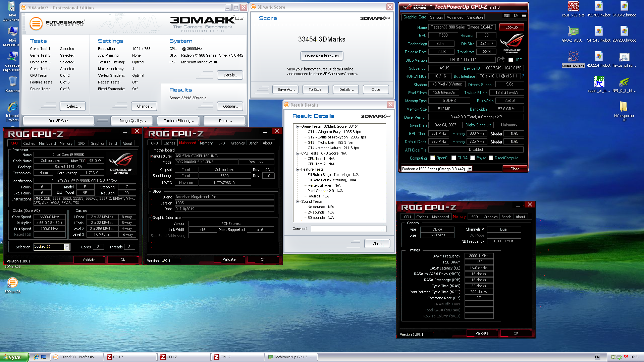
Task: Open hexus_pifast desktop shortcut
Action: pyautogui.click(x=624, y=59)
